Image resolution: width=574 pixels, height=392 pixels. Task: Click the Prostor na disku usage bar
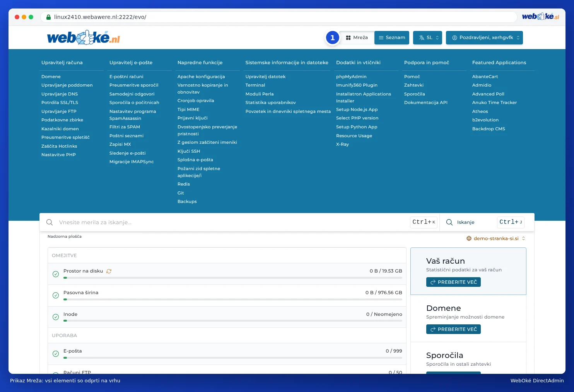233,278
